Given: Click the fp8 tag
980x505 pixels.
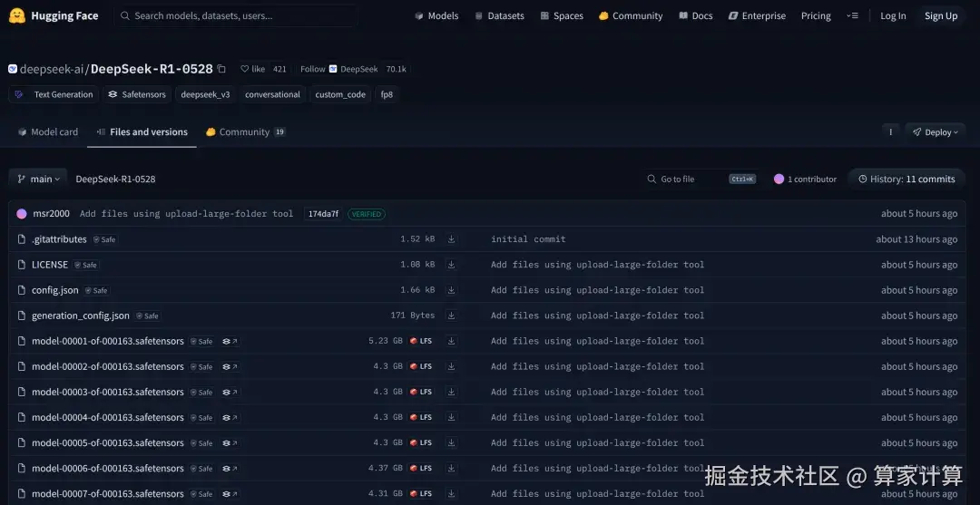Looking at the screenshot, I should (x=387, y=95).
